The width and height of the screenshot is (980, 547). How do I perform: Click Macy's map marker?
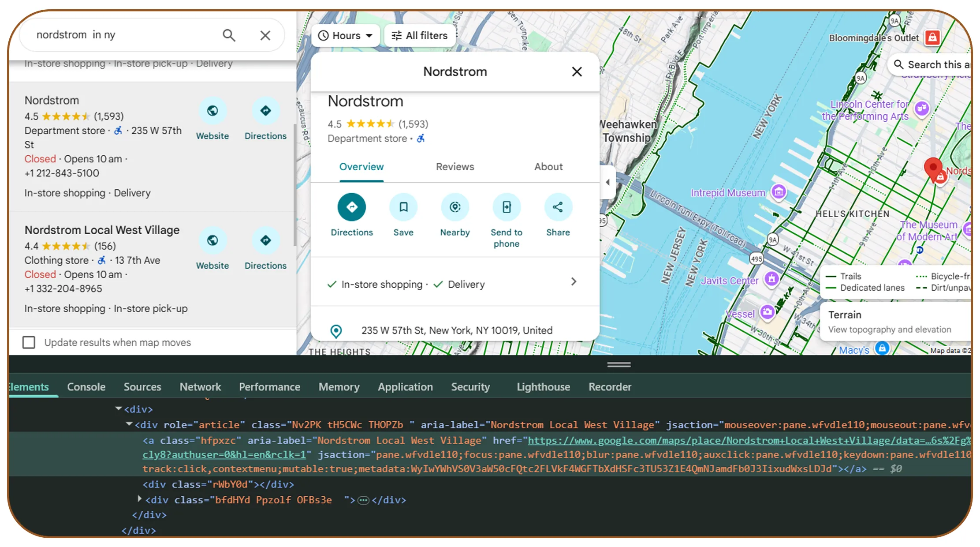(882, 348)
